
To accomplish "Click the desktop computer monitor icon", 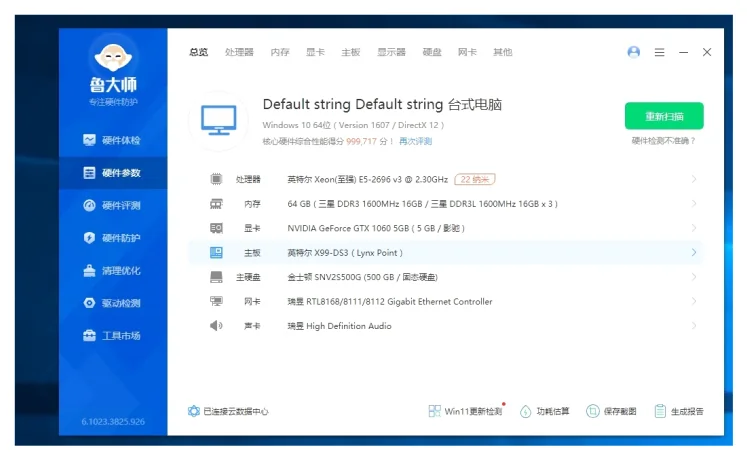I will (219, 120).
